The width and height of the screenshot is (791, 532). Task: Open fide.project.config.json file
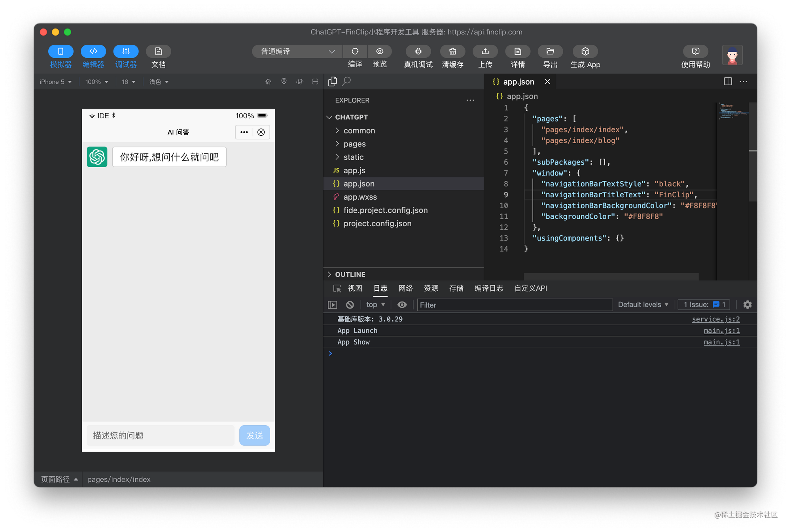point(404,210)
